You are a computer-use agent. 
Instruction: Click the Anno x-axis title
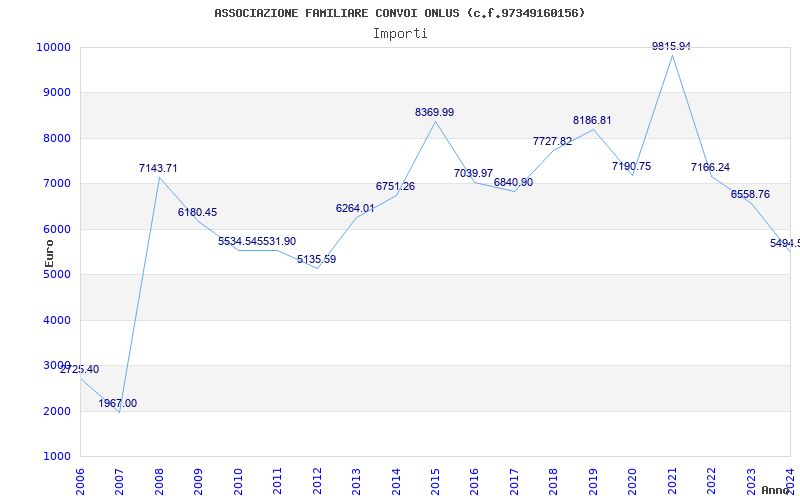776,490
